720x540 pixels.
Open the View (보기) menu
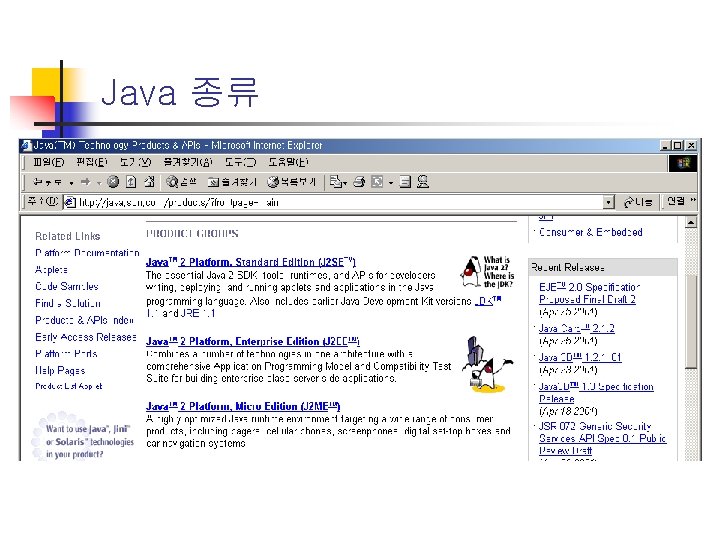(135, 162)
